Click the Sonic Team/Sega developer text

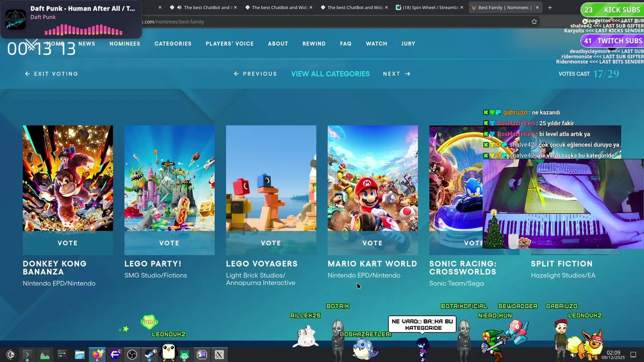click(456, 283)
